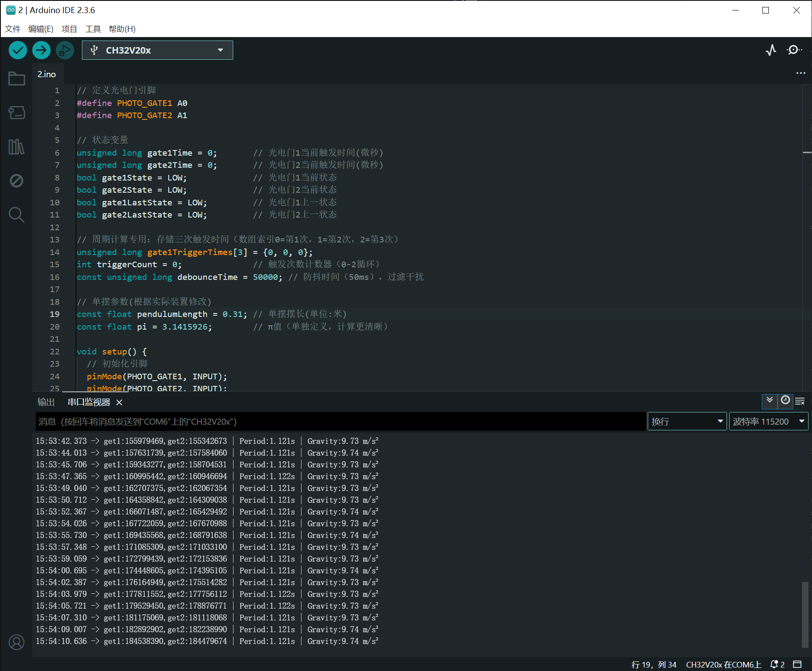Switch to the 输出 output tab

coord(46,402)
